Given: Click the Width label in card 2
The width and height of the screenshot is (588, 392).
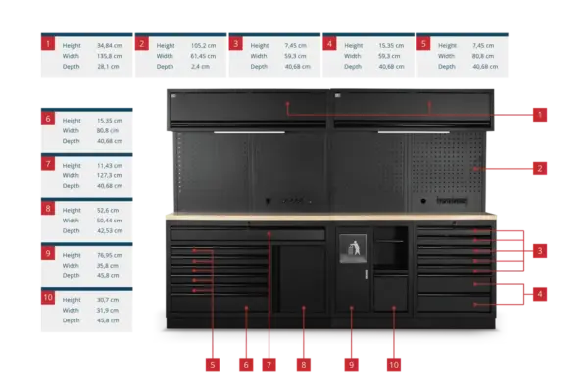Looking at the screenshot, I should 165,56.
